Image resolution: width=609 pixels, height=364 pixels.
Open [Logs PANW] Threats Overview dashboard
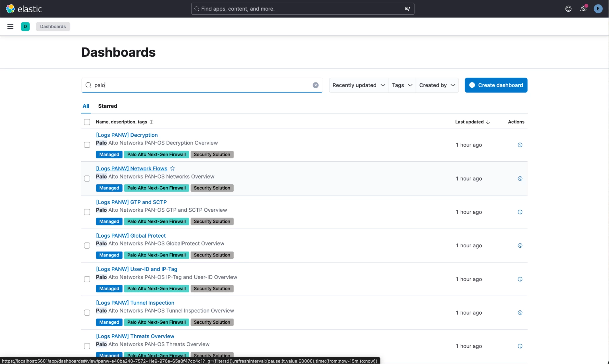coord(135,336)
